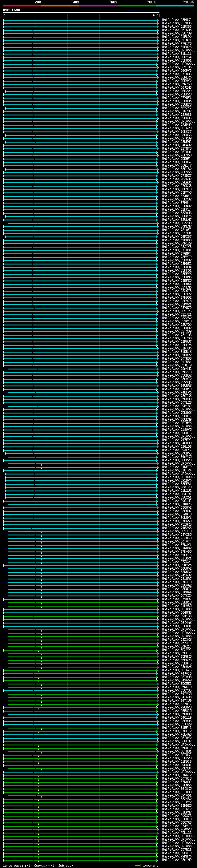This screenshot has height=868, width=197.
Task: Select hit label UniRef100_A7M650
Action: point(176,521)
